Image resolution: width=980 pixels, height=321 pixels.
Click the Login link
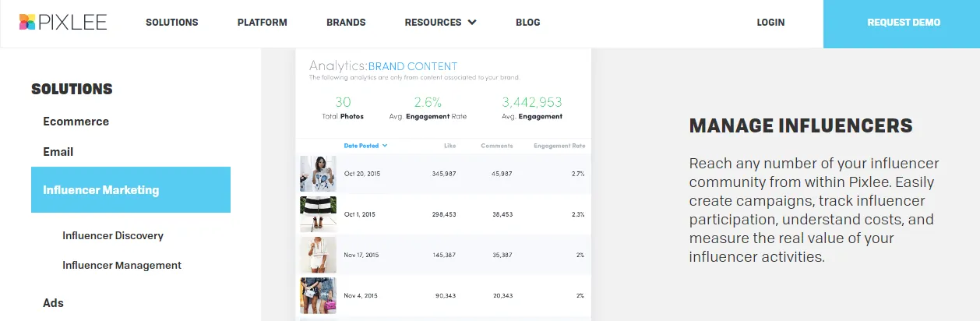770,23
